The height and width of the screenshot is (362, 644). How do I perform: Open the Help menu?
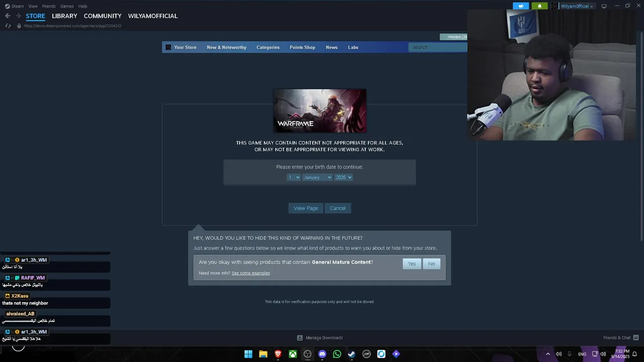pos(83,6)
